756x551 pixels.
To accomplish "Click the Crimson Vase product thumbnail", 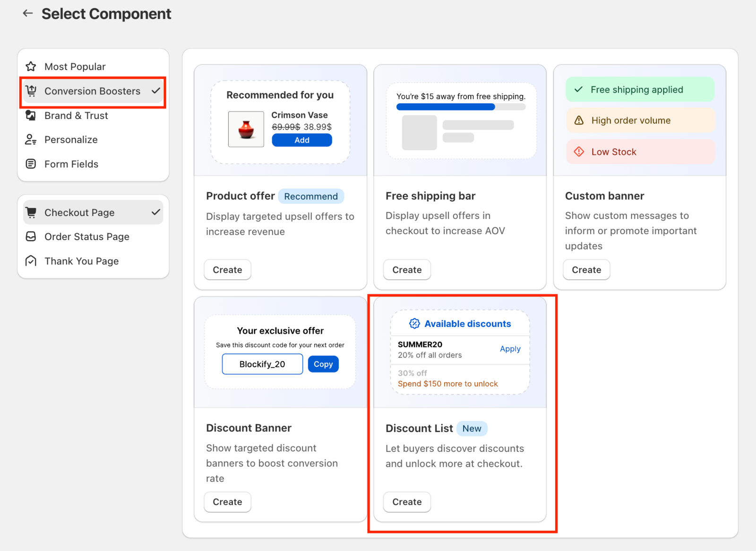I will pos(246,129).
